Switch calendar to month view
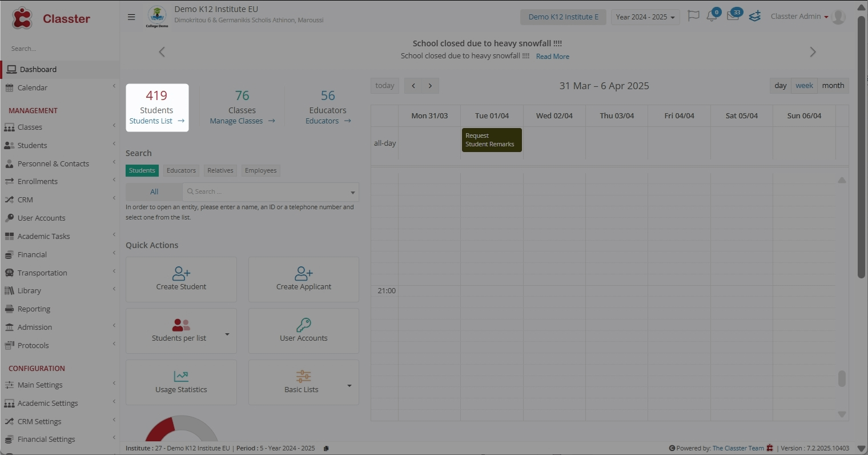The width and height of the screenshot is (868, 455). coord(833,86)
